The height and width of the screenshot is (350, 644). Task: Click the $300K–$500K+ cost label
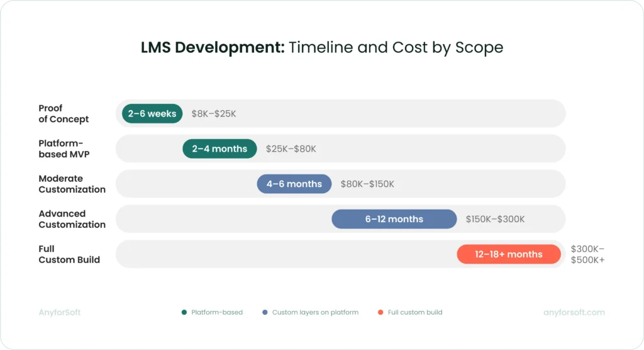(587, 254)
